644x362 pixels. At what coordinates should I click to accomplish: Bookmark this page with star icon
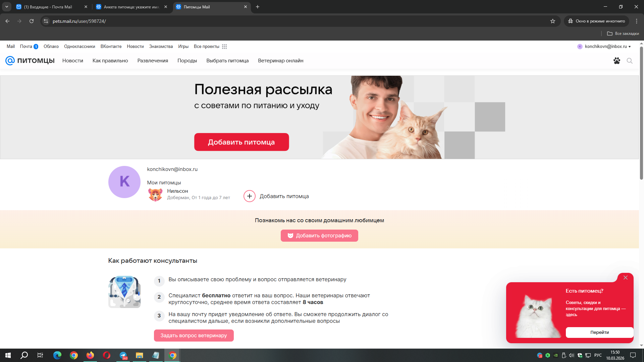pos(553,21)
